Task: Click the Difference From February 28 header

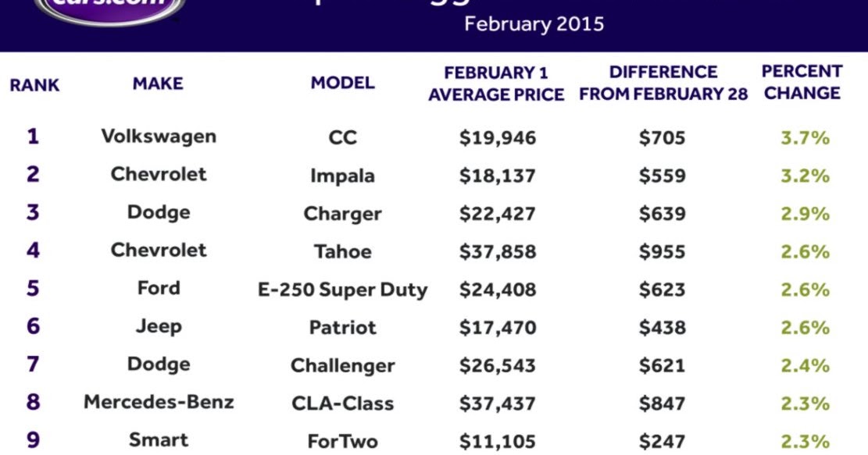Action: coord(663,84)
